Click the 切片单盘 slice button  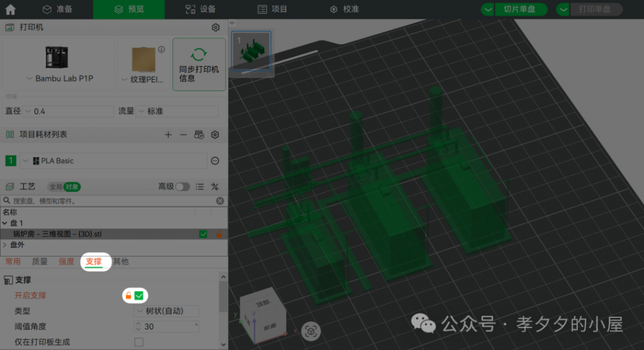(x=514, y=9)
